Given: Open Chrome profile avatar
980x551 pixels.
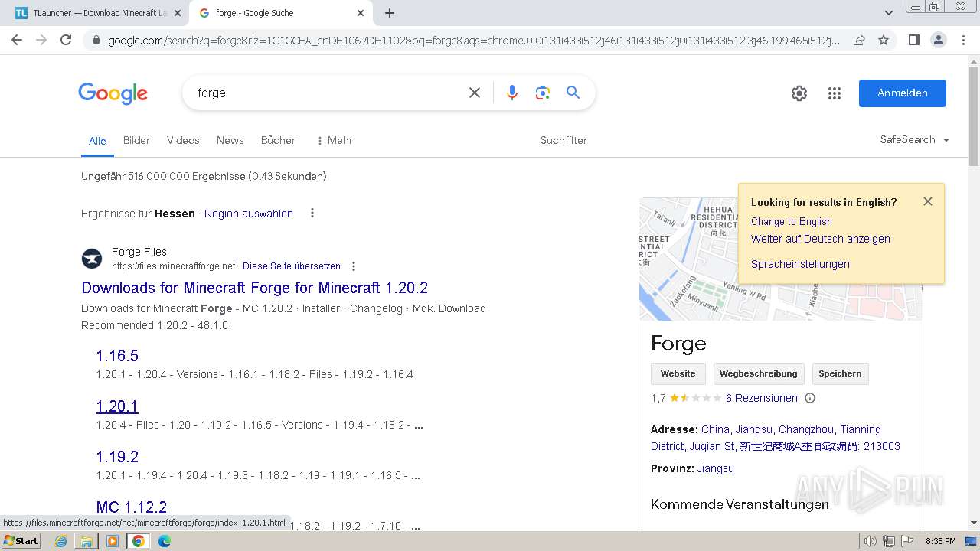Looking at the screenshot, I should pos(938,40).
